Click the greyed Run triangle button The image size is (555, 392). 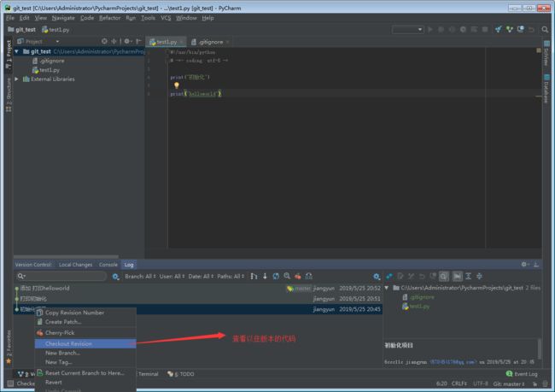430,29
